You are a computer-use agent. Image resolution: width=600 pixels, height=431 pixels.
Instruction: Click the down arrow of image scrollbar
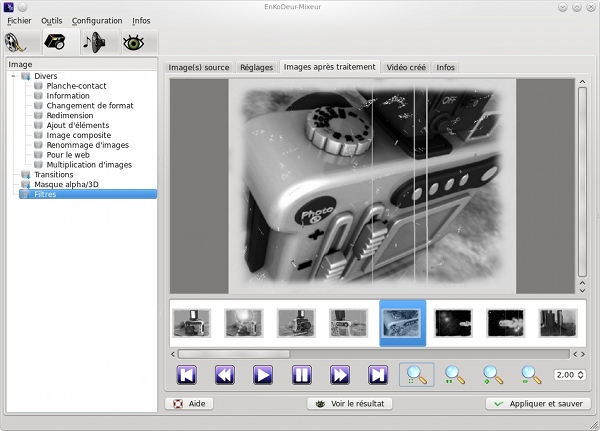point(582,291)
